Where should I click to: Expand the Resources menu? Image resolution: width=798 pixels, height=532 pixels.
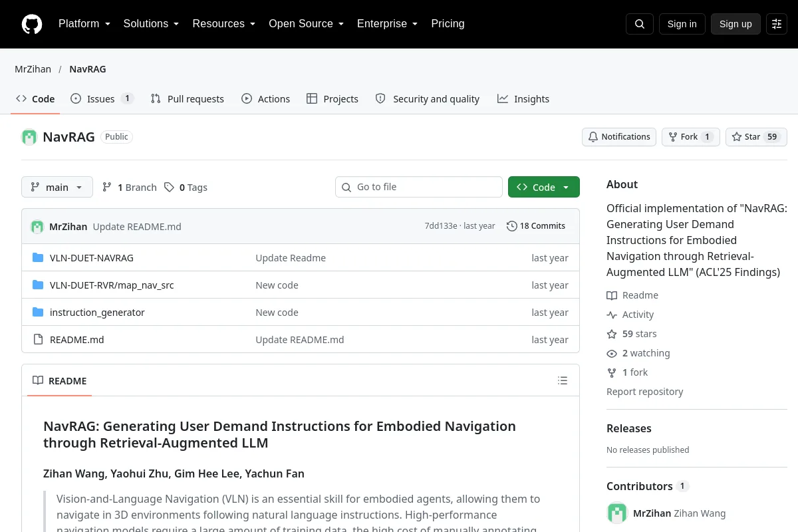[224, 24]
